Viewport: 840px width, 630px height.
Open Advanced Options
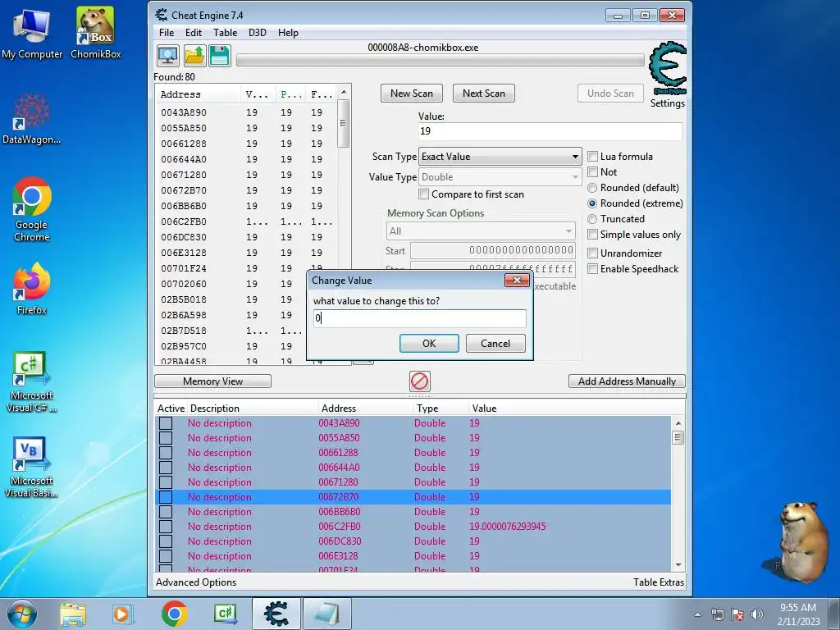[196, 582]
